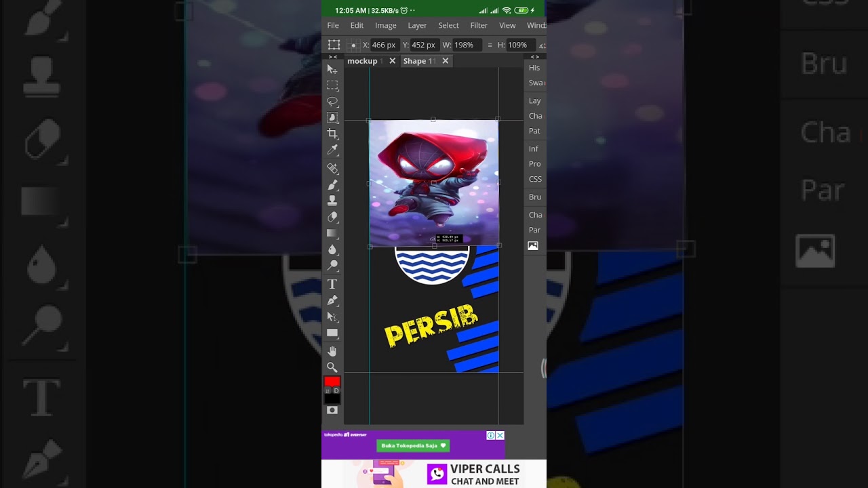
Task: Open the CSS panel
Action: (535, 179)
